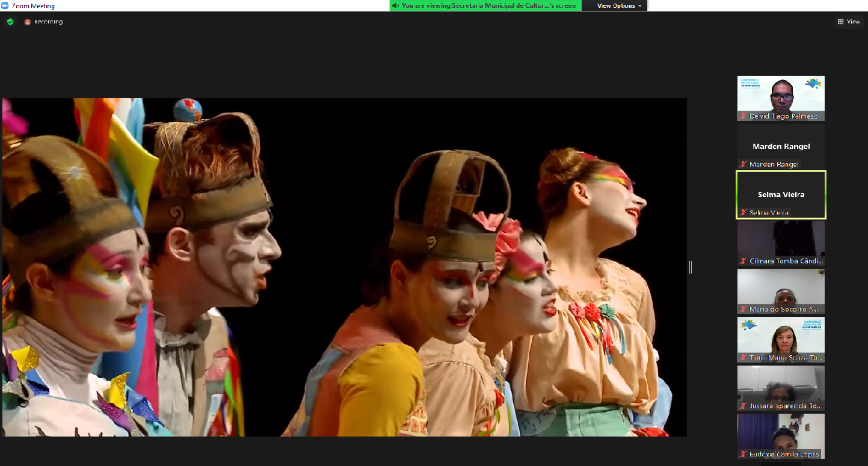The height and width of the screenshot is (466, 868).
Task: Click the green encryption shield icon
Action: pos(10,22)
